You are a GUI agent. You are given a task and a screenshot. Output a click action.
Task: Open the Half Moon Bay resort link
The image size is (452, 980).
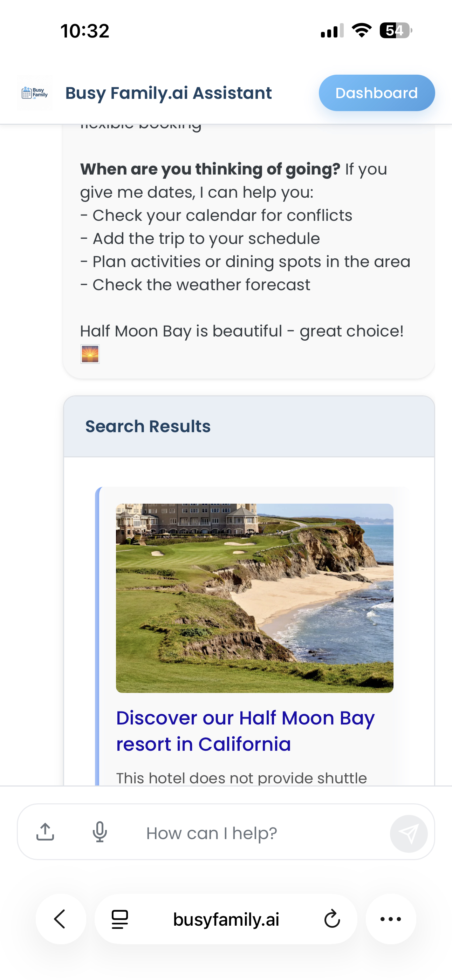point(245,730)
